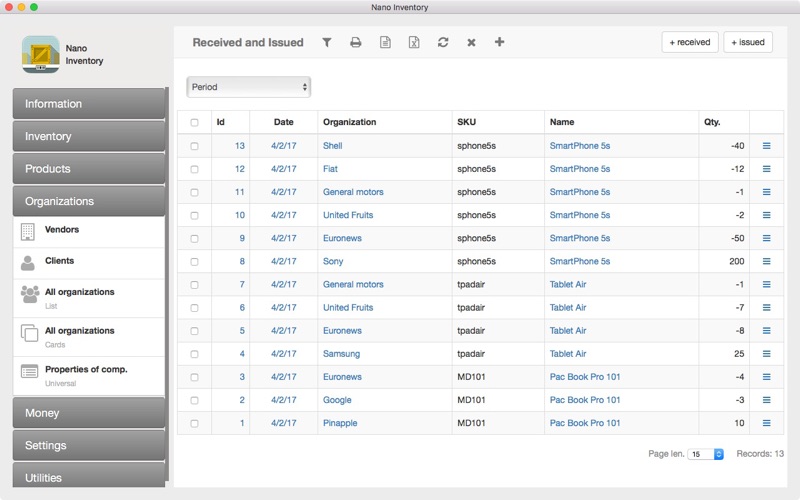Export via the document file icon
800x500 pixels.
[385, 42]
